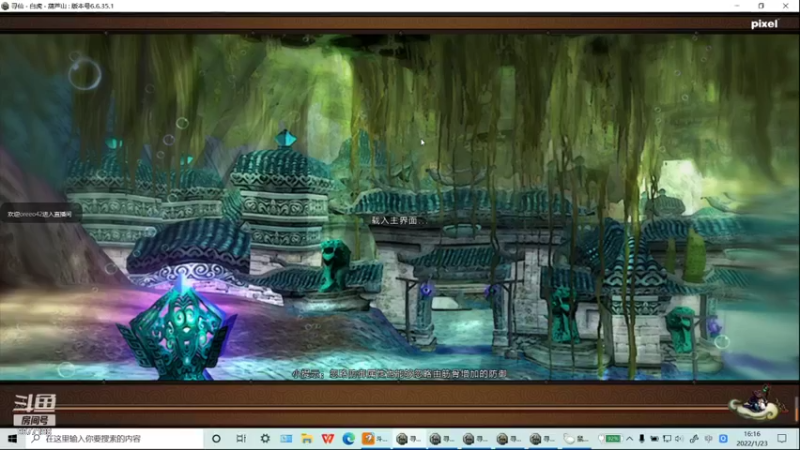This screenshot has height=450, width=800.
Task: Click the game icon in title bar
Action: coord(5,6)
